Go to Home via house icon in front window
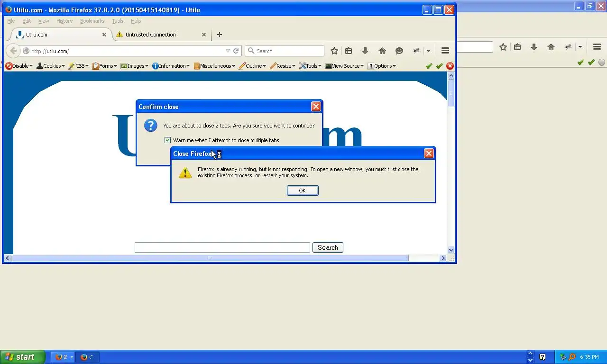This screenshot has width=607, height=364. click(x=382, y=51)
